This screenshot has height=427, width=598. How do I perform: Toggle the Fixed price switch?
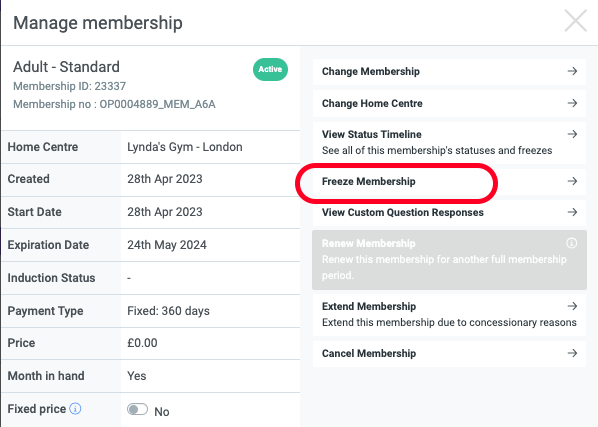(137, 409)
